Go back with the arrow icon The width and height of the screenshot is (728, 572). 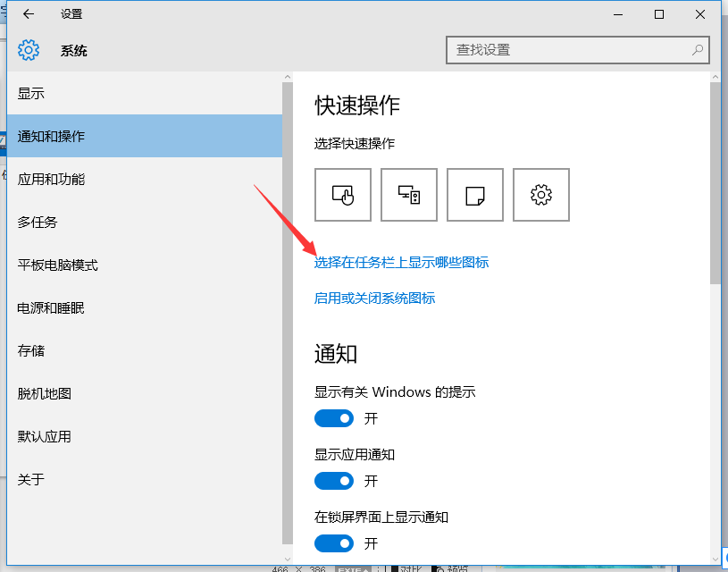tap(29, 14)
